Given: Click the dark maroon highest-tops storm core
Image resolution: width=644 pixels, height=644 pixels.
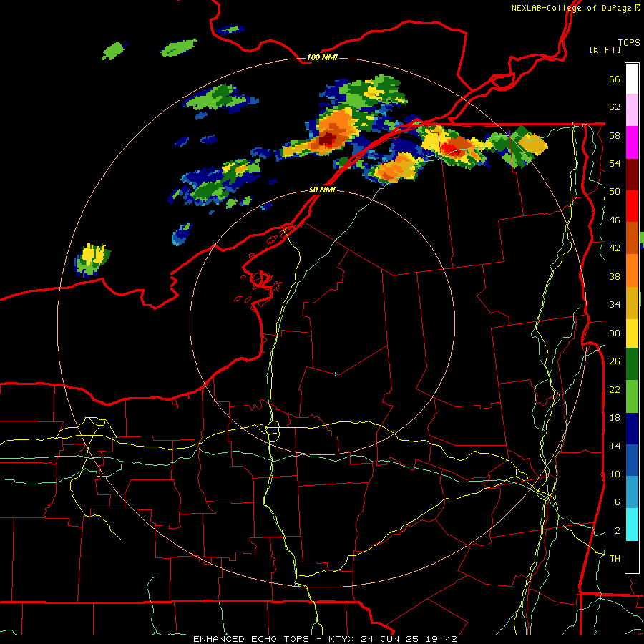Looking at the screenshot, I should tap(327, 138).
